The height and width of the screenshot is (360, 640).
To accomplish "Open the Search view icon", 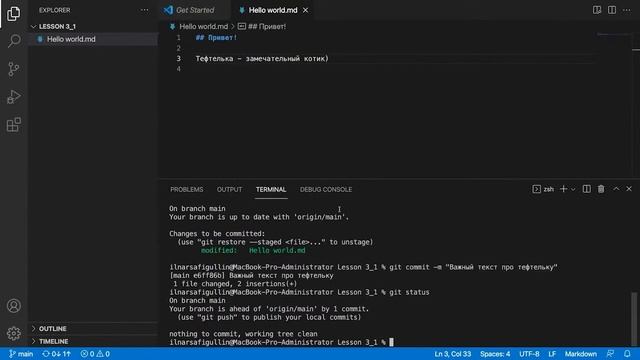I will tap(14, 41).
